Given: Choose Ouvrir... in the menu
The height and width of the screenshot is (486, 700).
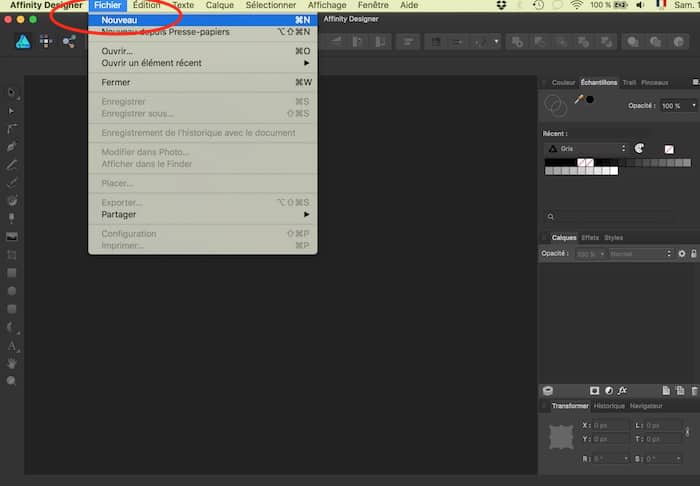Looking at the screenshot, I should pos(203,51).
